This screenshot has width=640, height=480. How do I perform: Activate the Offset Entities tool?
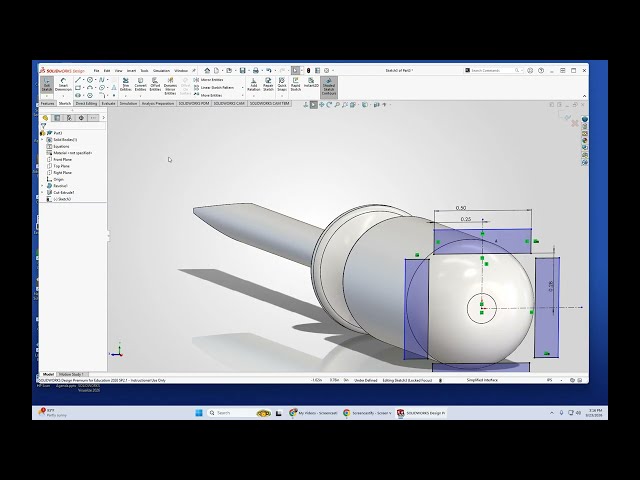coord(155,84)
